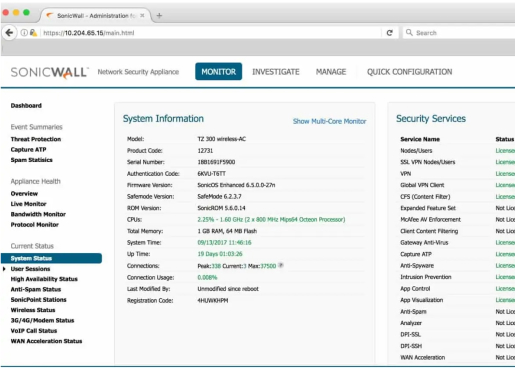Click the site information icon in address bar
Viewport: 515px width, 368px height.
pyautogui.click(x=24, y=33)
